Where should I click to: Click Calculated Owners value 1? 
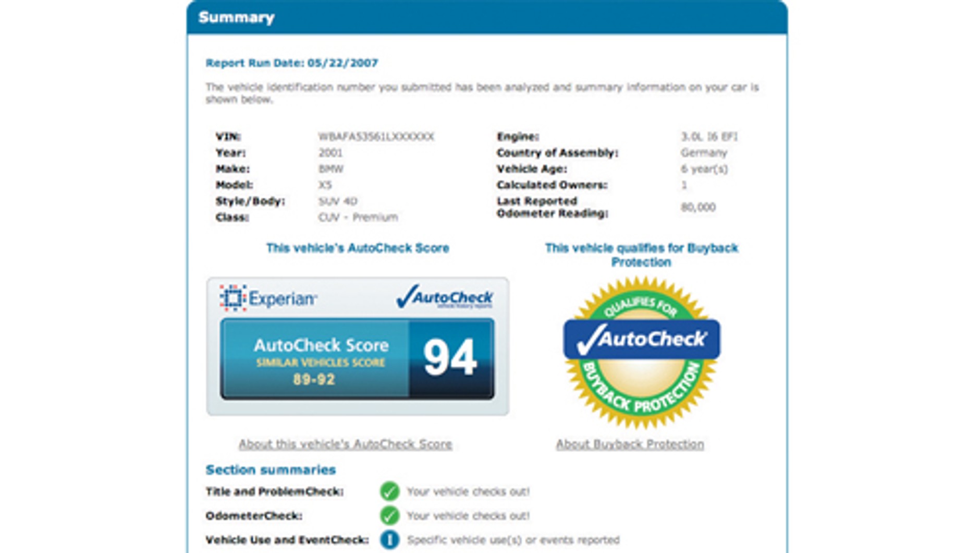point(684,185)
